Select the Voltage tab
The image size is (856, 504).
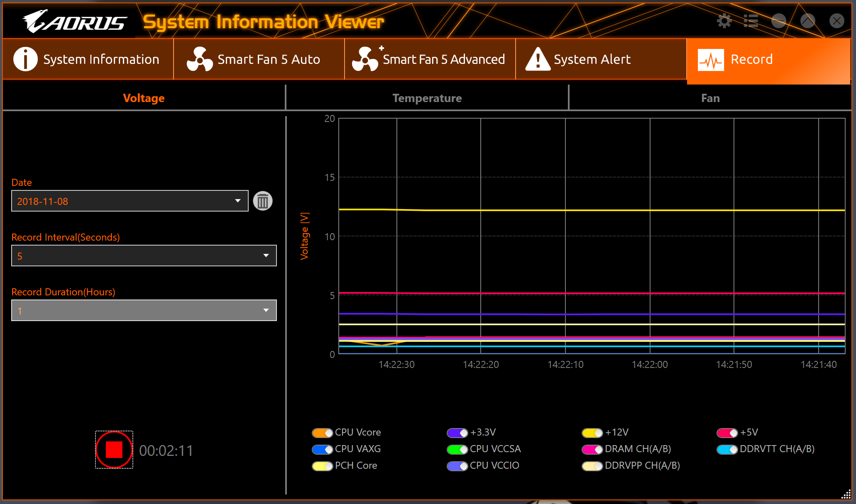point(144,98)
